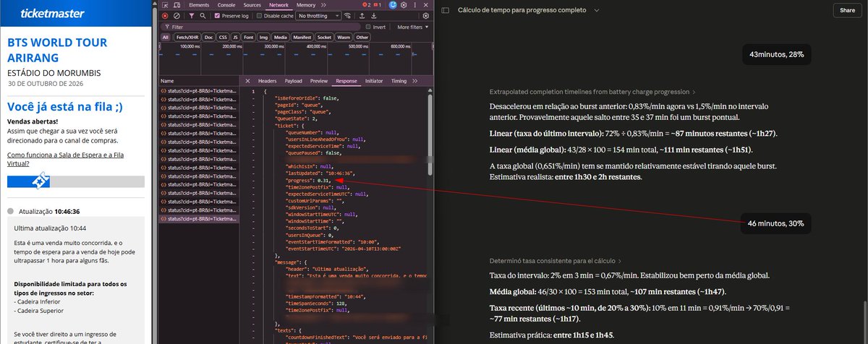Select the Doc type filter

[208, 37]
